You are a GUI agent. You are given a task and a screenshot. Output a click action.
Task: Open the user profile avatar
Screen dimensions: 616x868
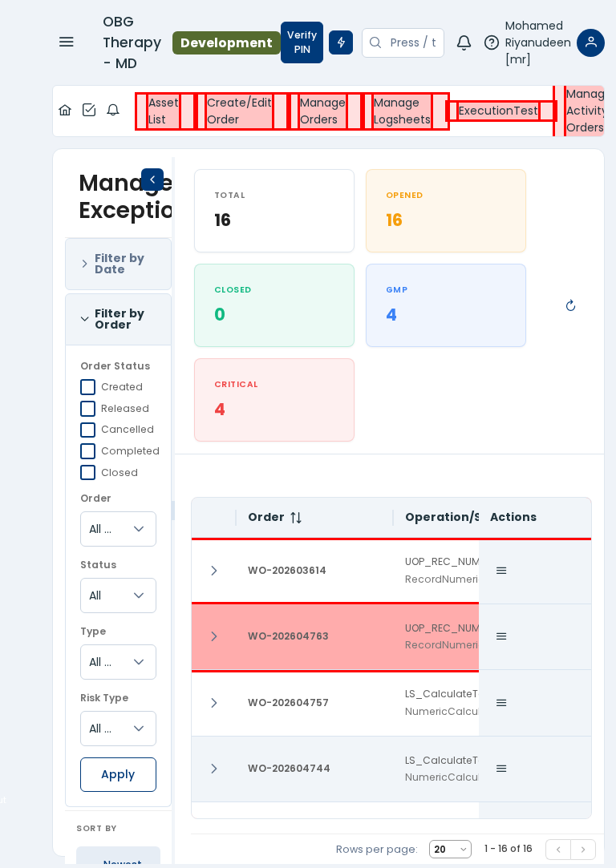tap(590, 42)
